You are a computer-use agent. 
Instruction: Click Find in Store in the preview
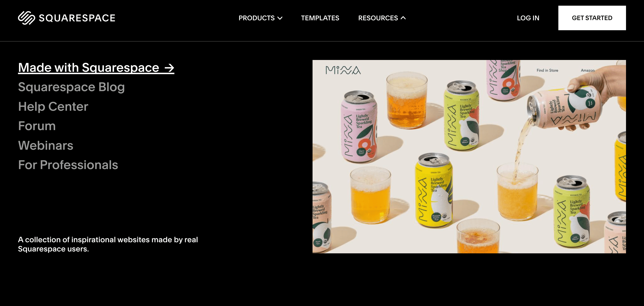[547, 70]
